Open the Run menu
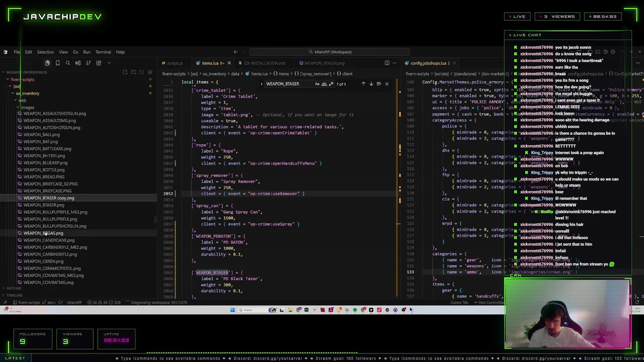Image resolution: width=644 pixels, height=362 pixels. (87, 52)
